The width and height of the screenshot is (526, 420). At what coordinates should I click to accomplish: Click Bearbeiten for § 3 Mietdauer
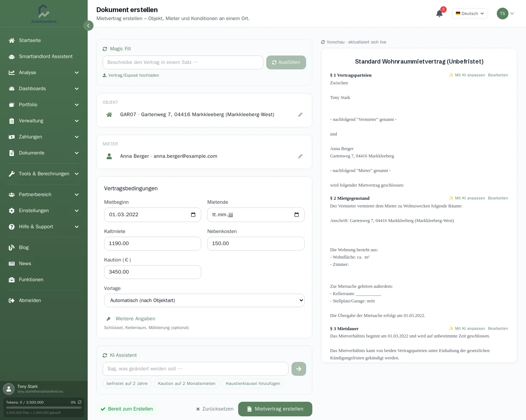tap(498, 329)
